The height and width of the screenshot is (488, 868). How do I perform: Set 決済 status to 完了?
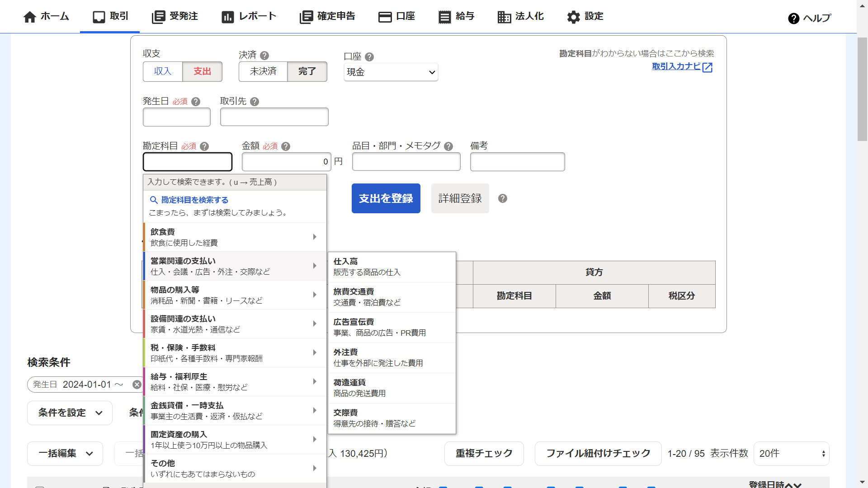[x=307, y=71]
